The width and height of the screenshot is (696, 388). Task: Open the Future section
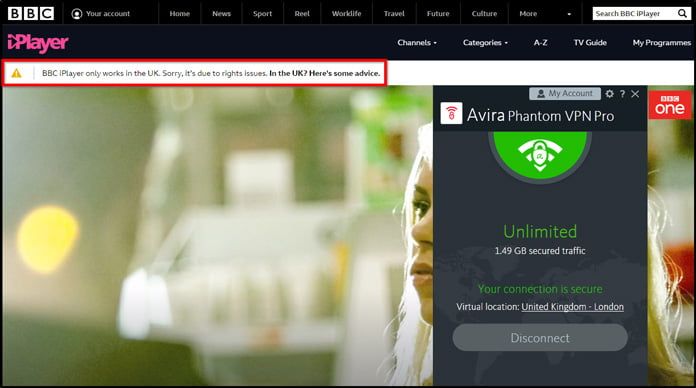[438, 14]
